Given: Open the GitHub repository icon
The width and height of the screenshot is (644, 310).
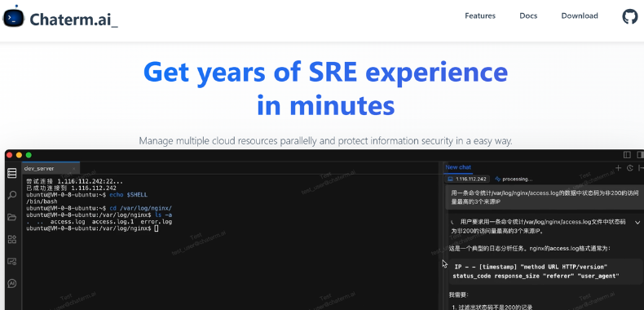Looking at the screenshot, I should (x=630, y=16).
